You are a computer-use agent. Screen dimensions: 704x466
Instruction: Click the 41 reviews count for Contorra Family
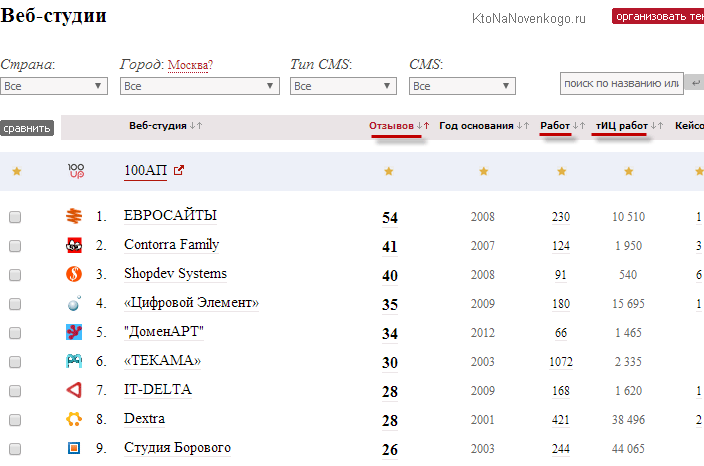390,246
